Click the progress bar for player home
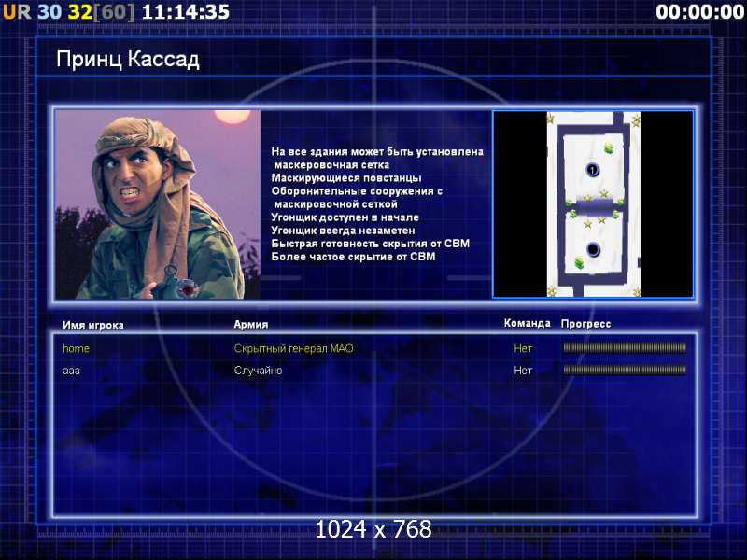 [x=625, y=348]
